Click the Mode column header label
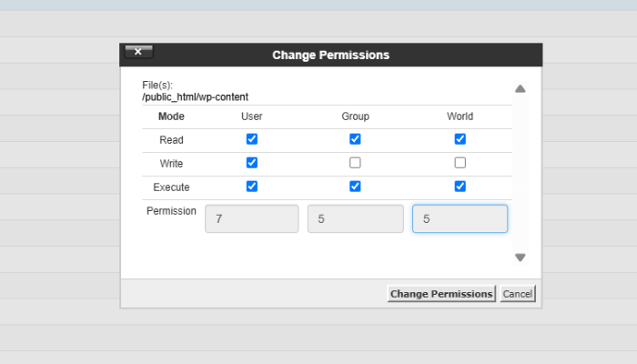637x364 pixels. (171, 116)
